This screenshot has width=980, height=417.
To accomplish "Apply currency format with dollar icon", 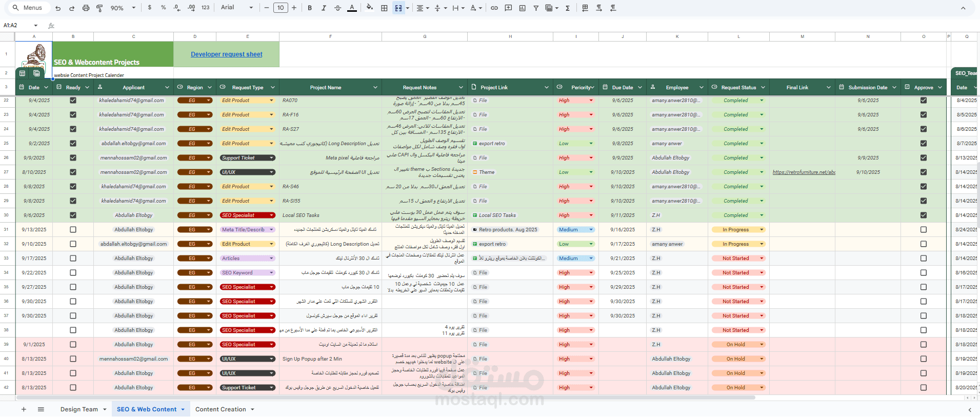I will tap(150, 8).
